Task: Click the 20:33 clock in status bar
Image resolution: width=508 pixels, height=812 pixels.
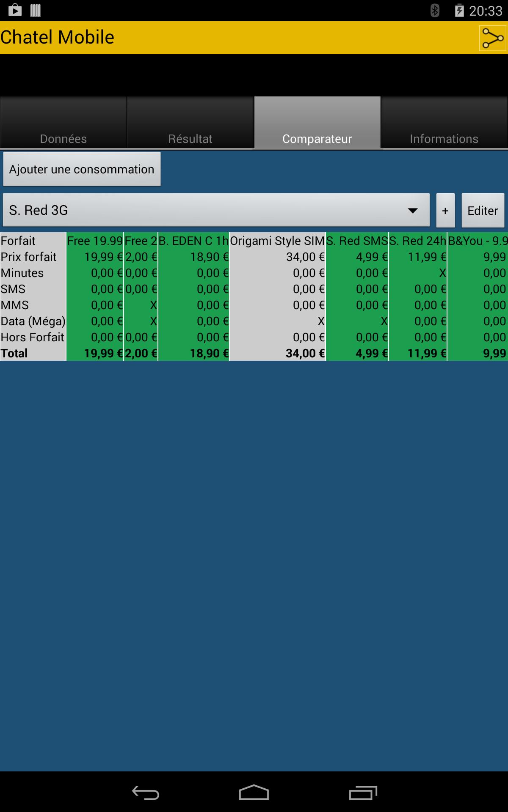Action: tap(486, 10)
